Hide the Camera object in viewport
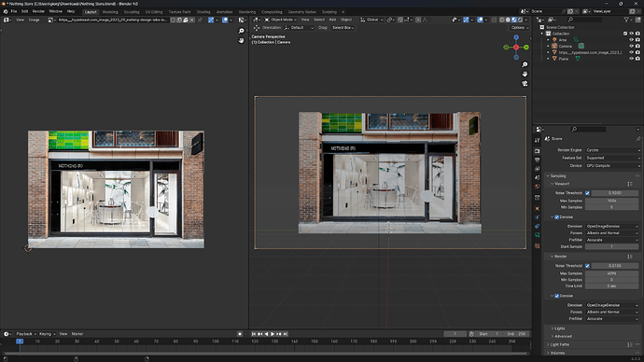 631,46
